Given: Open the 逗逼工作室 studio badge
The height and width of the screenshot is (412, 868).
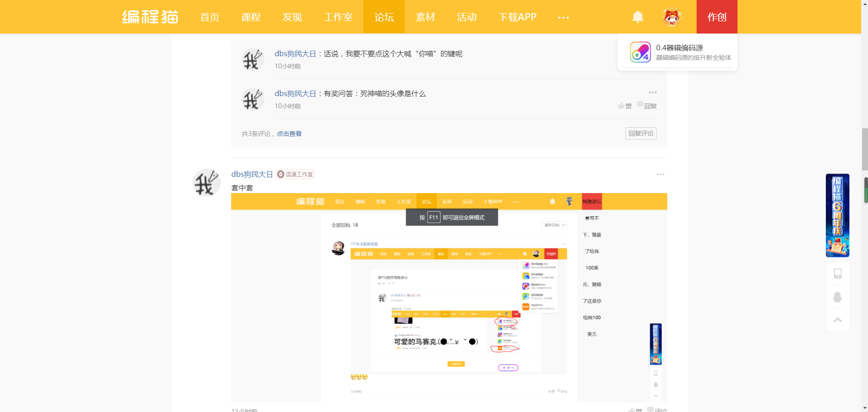Looking at the screenshot, I should point(295,174).
